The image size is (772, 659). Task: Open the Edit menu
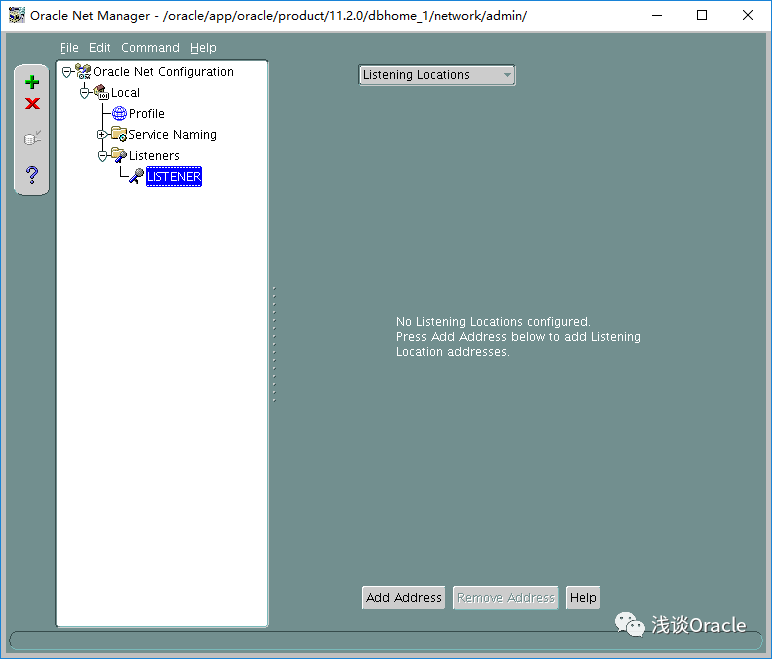click(99, 48)
